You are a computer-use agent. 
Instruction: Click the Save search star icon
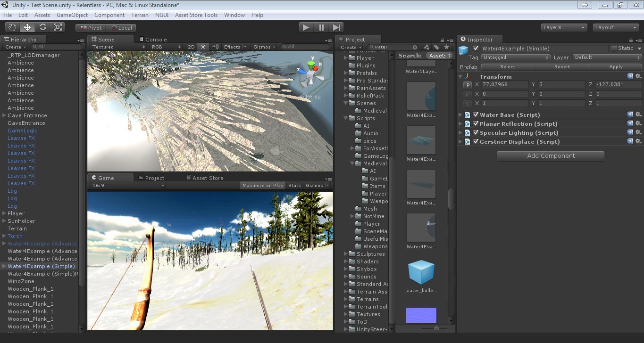pos(446,47)
